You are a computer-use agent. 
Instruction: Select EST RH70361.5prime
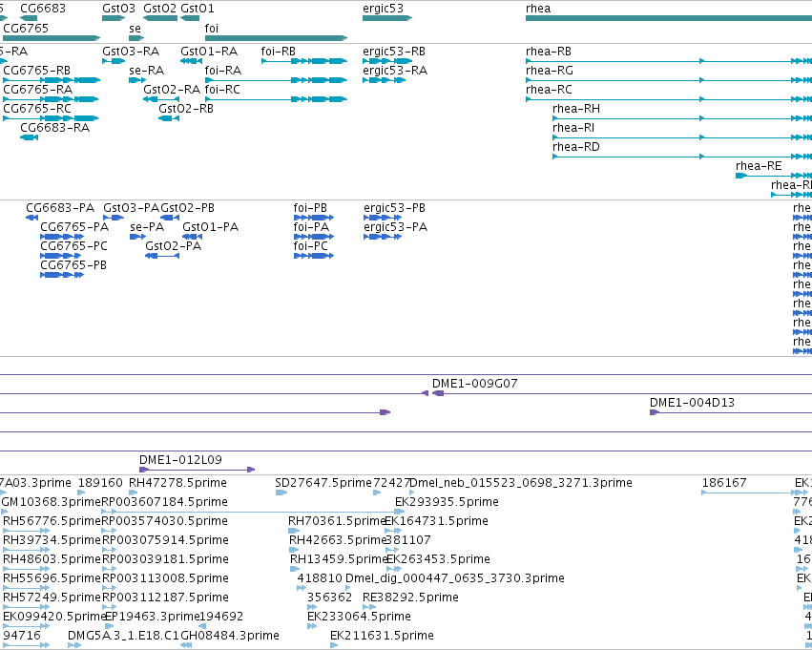pos(338,521)
